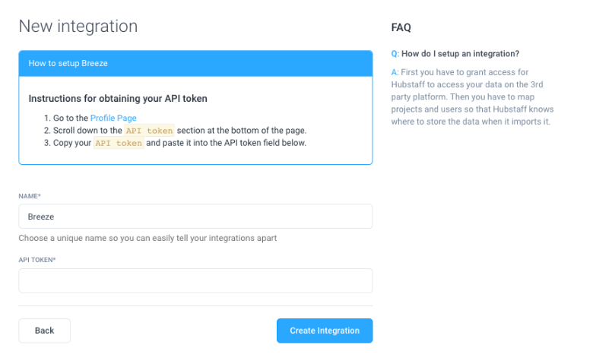This screenshot has height=364, width=596.
Task: Click the API TOKEN* field label
Action: point(37,260)
